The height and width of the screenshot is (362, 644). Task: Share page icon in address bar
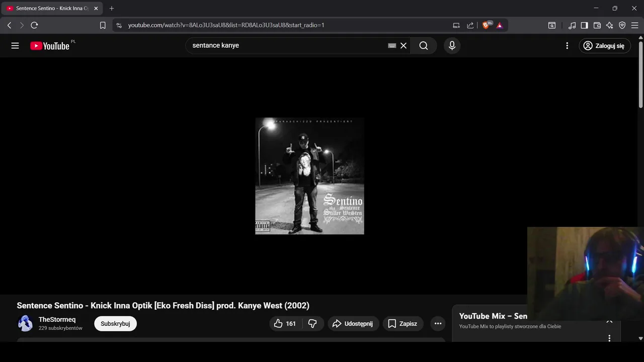coord(470,25)
